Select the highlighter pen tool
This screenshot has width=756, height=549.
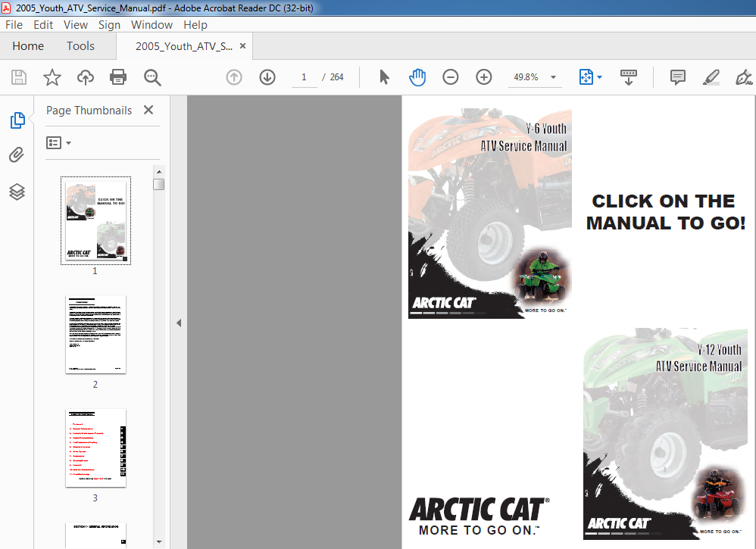[x=711, y=77]
